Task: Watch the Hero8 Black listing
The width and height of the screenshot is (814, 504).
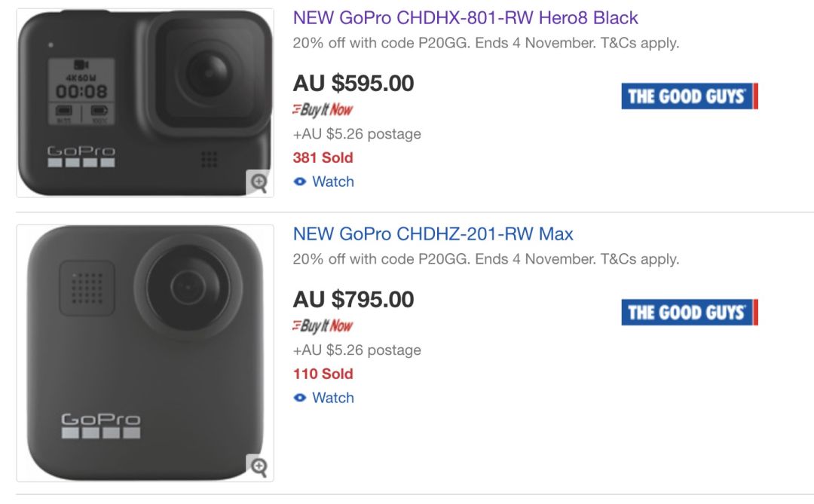Action: [324, 182]
